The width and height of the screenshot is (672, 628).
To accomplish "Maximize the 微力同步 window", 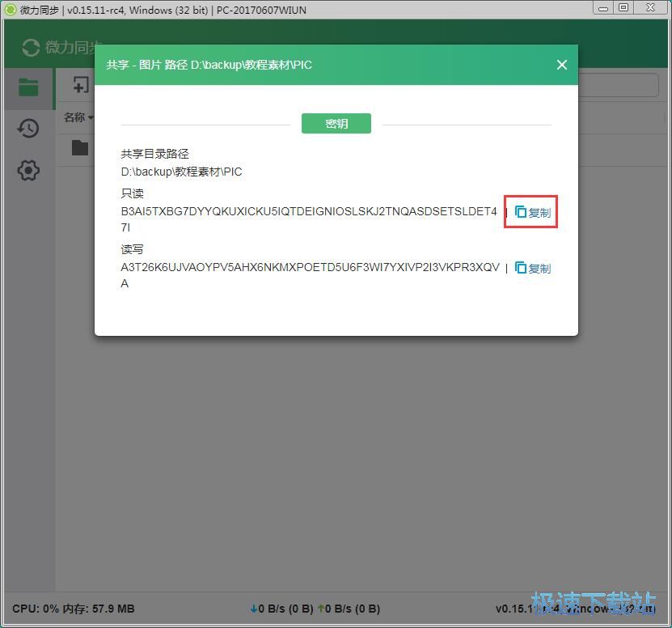I will pos(623,8).
